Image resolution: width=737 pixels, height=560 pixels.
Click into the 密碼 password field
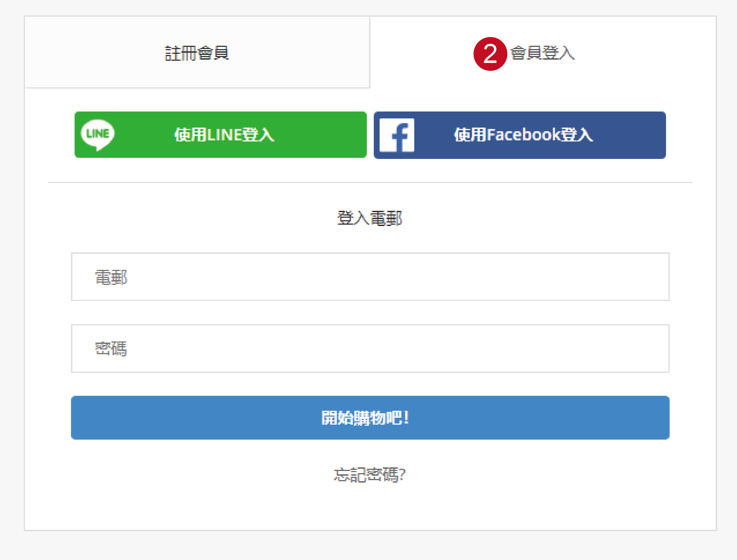pyautogui.click(x=370, y=348)
